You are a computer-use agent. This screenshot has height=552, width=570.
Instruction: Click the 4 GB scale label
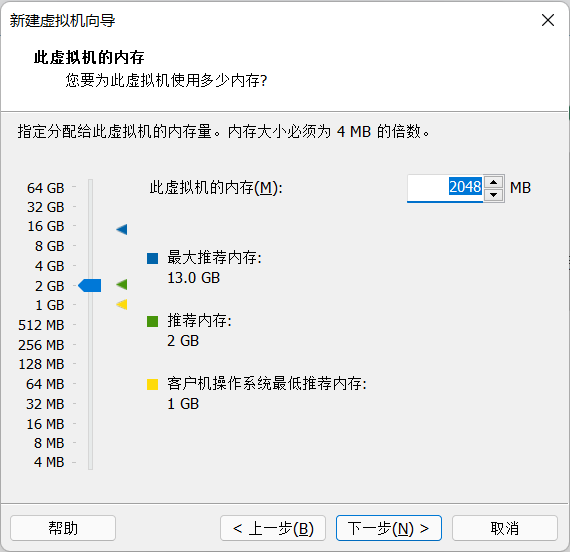tap(49, 266)
